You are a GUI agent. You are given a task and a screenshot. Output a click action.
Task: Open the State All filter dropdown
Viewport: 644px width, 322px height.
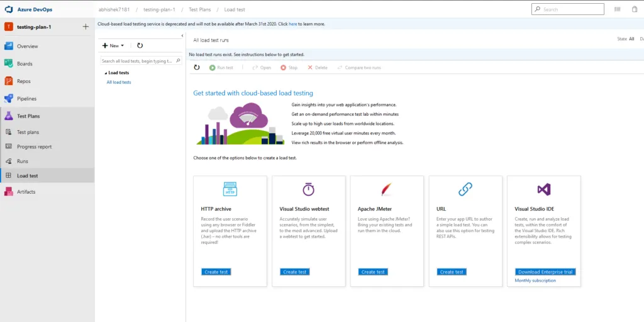point(626,39)
